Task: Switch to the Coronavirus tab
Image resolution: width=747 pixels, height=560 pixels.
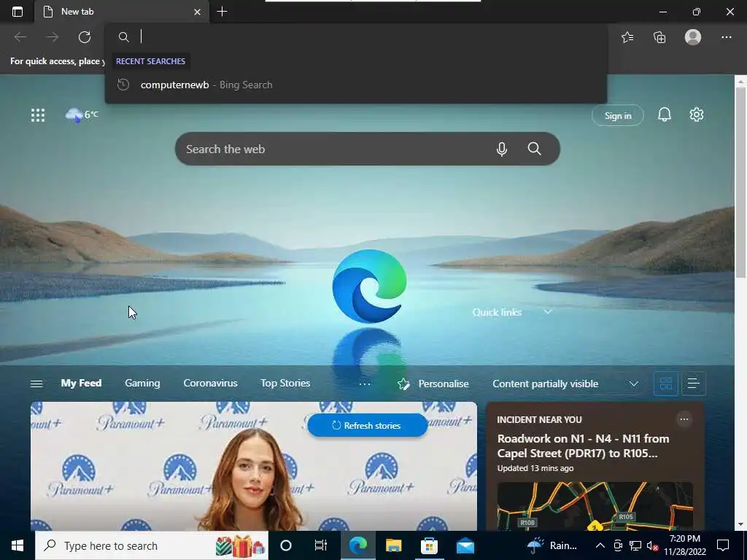Action: [210, 383]
